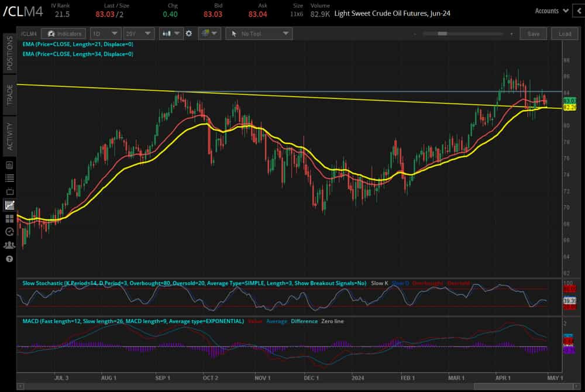Open chart settings gear icon
This screenshot has height=392, width=585.
pyautogui.click(x=188, y=34)
